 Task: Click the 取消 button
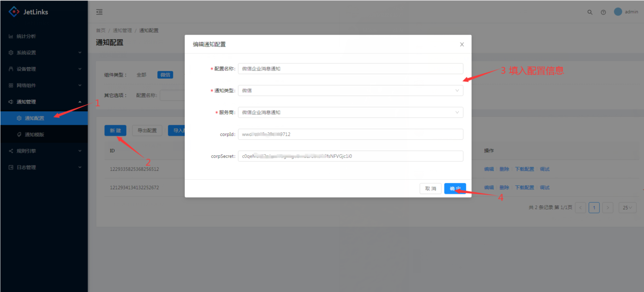(x=430, y=188)
